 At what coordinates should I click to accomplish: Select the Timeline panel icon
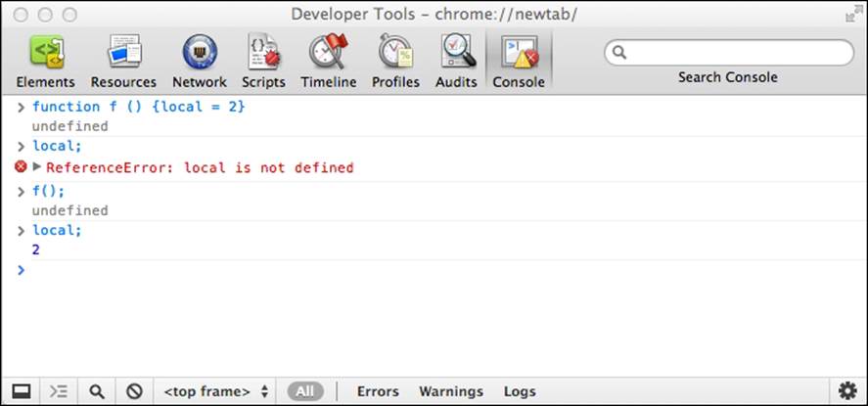(x=328, y=52)
